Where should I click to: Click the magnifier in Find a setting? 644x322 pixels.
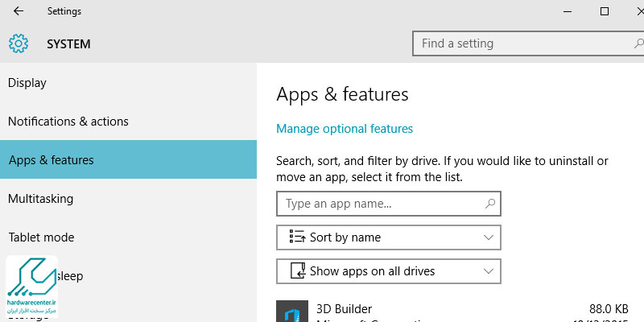point(638,43)
